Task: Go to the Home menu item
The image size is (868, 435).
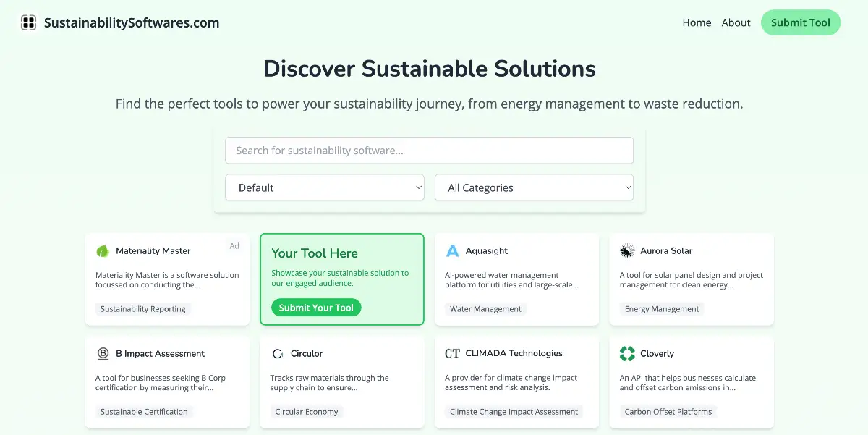Action: 697,22
